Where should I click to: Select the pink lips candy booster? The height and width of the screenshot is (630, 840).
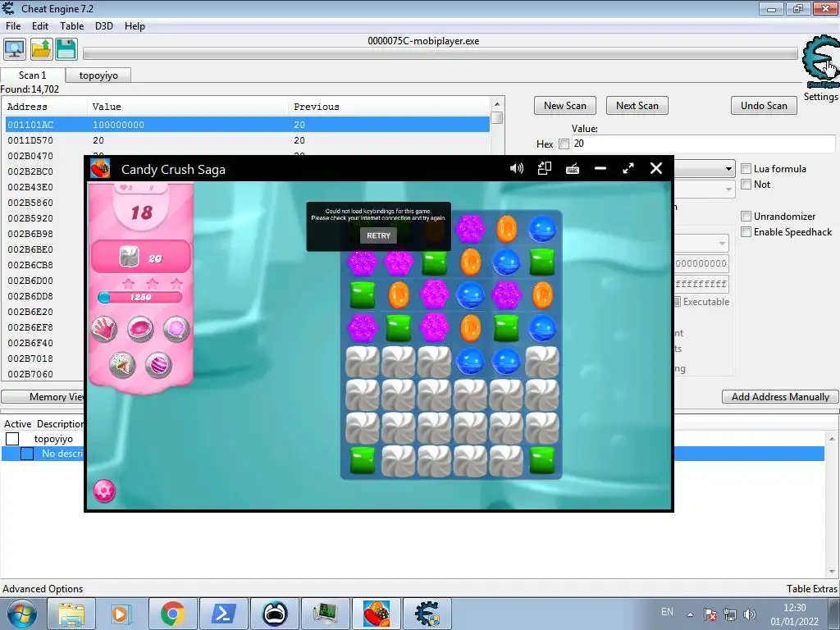(x=140, y=328)
